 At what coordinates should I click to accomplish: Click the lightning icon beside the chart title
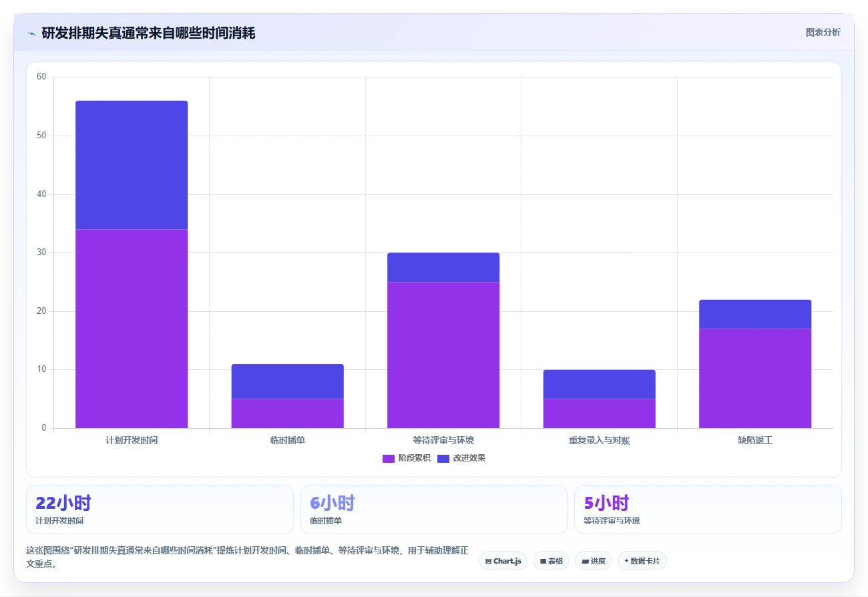point(31,33)
